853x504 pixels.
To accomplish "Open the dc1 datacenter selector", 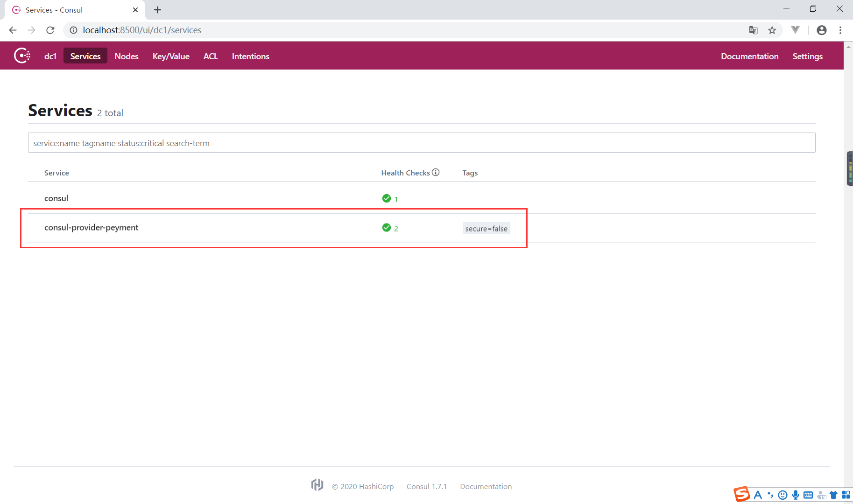I will pyautogui.click(x=50, y=56).
